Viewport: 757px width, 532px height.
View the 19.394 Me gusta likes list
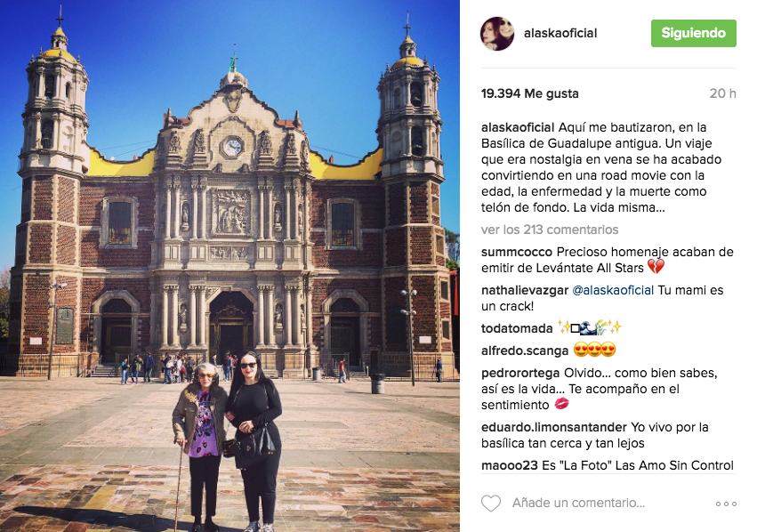tap(529, 93)
